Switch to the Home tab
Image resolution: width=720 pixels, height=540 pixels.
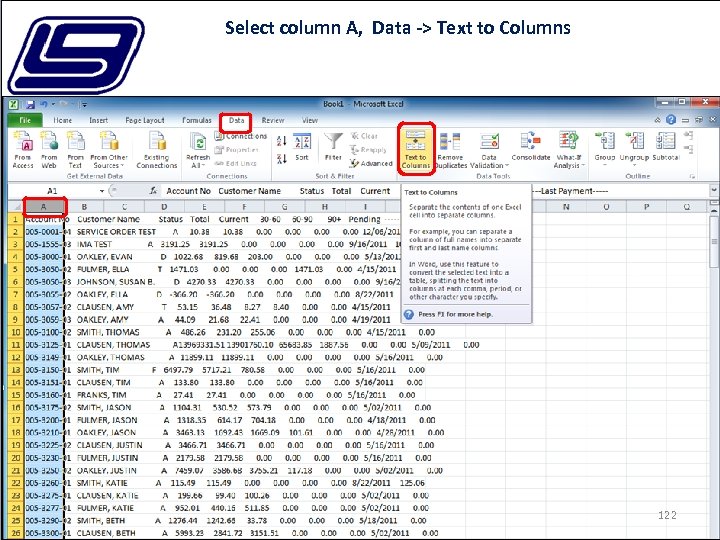(x=62, y=120)
